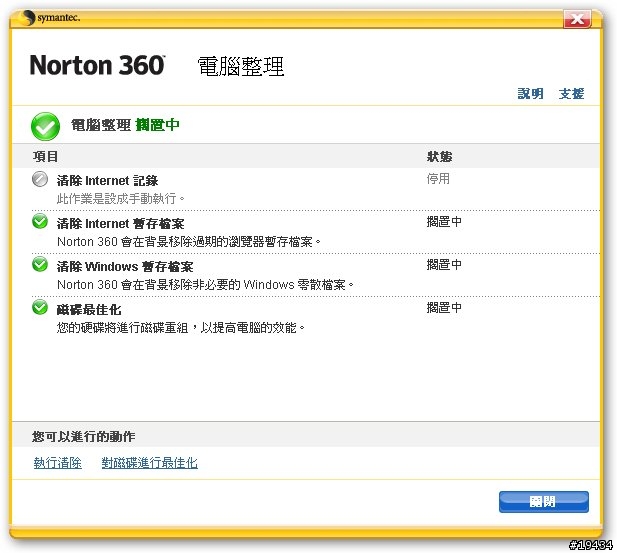
Task: Click the 此作業是設成手動執行 description
Action: click(120, 199)
